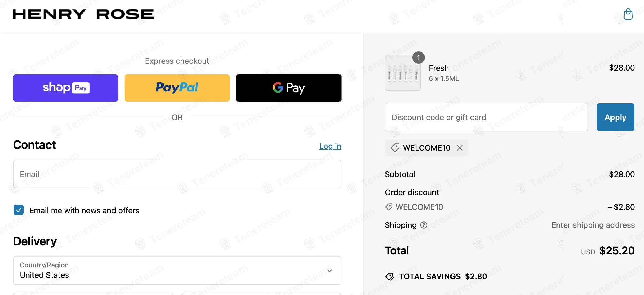644x295 pixels.
Task: Click the Order discount WELCOME10 tag icon
Action: (x=389, y=207)
